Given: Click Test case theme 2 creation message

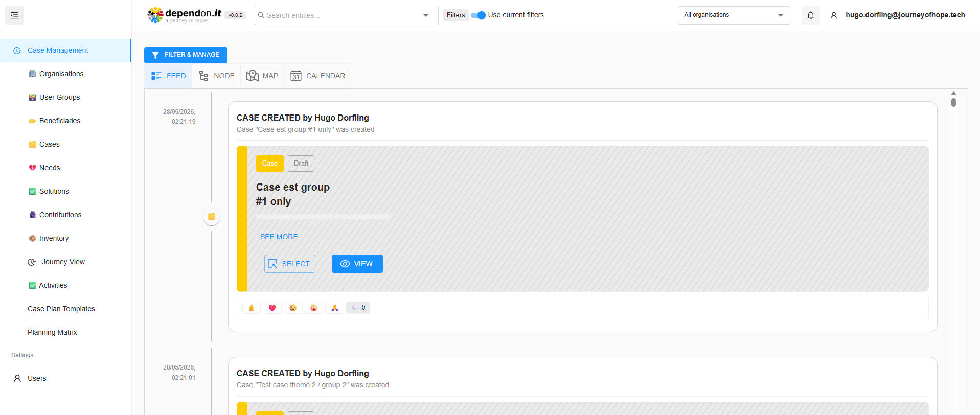Looking at the screenshot, I should click(313, 385).
